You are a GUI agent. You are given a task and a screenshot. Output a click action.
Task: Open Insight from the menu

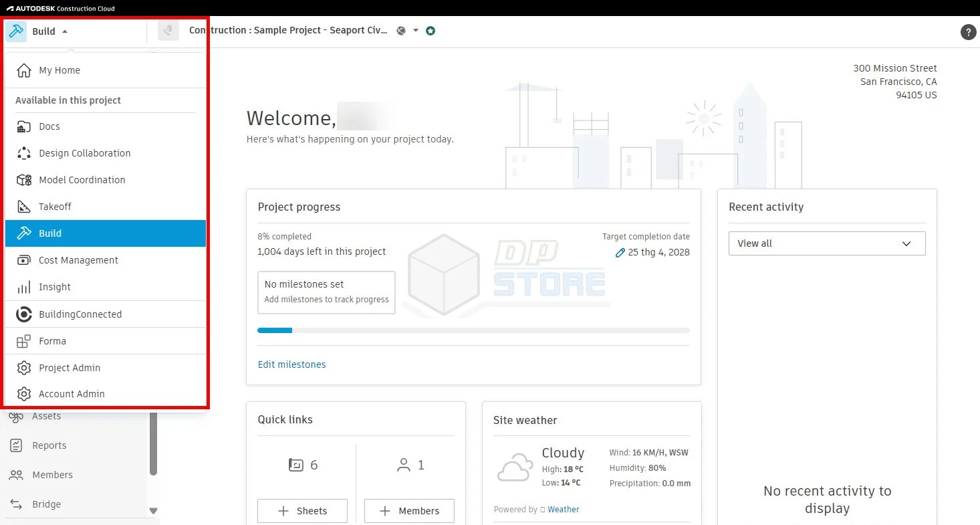pos(106,287)
